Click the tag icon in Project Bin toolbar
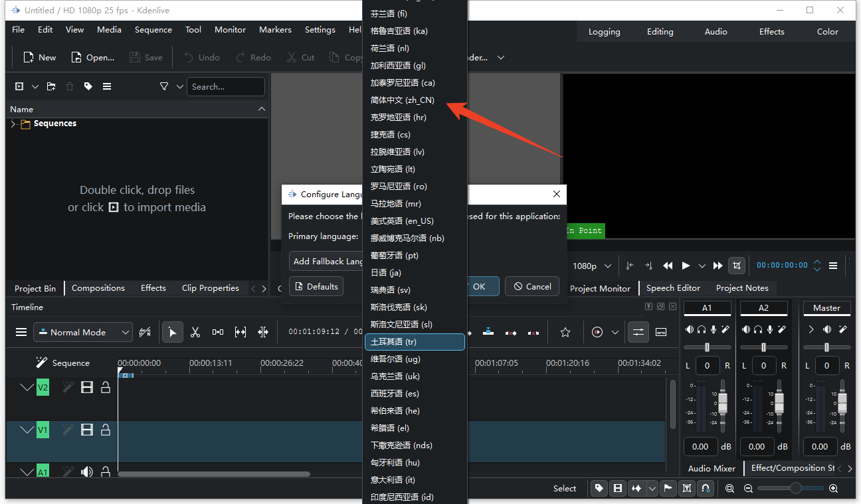Image resolution: width=861 pixels, height=504 pixels. [x=88, y=86]
